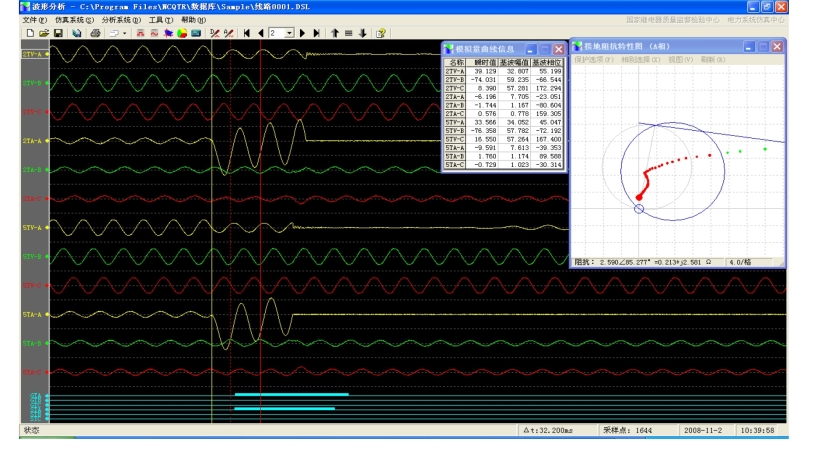Screen dimensions: 825x449
Task: Expand the undo dropdown arrow in toolbar
Action: 125,33
